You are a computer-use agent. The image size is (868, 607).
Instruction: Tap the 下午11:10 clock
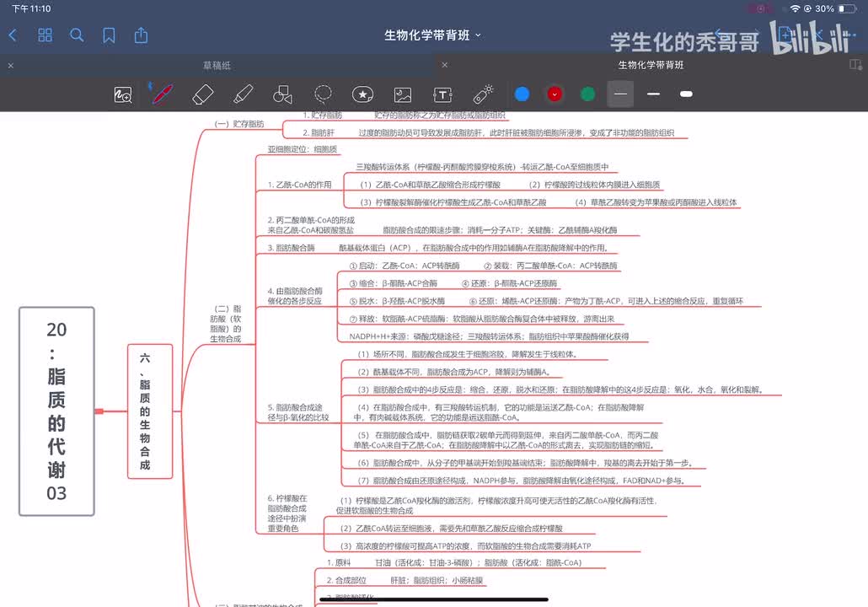tap(31, 9)
